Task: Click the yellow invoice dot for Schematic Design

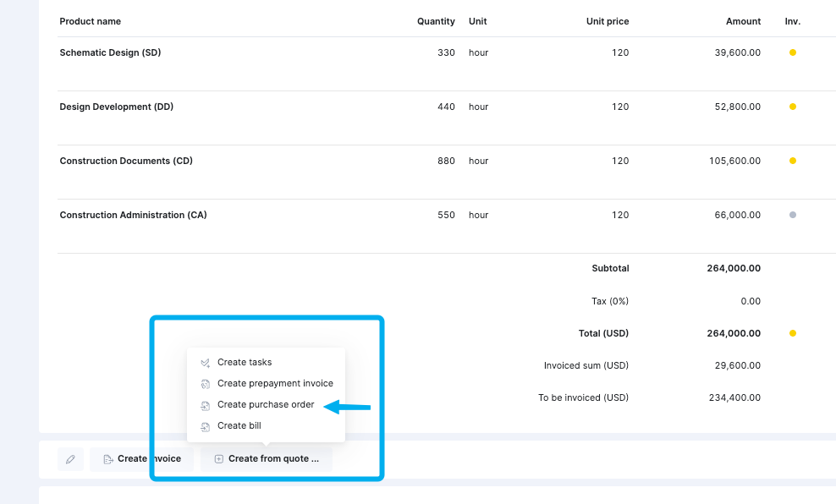Action: pos(793,52)
